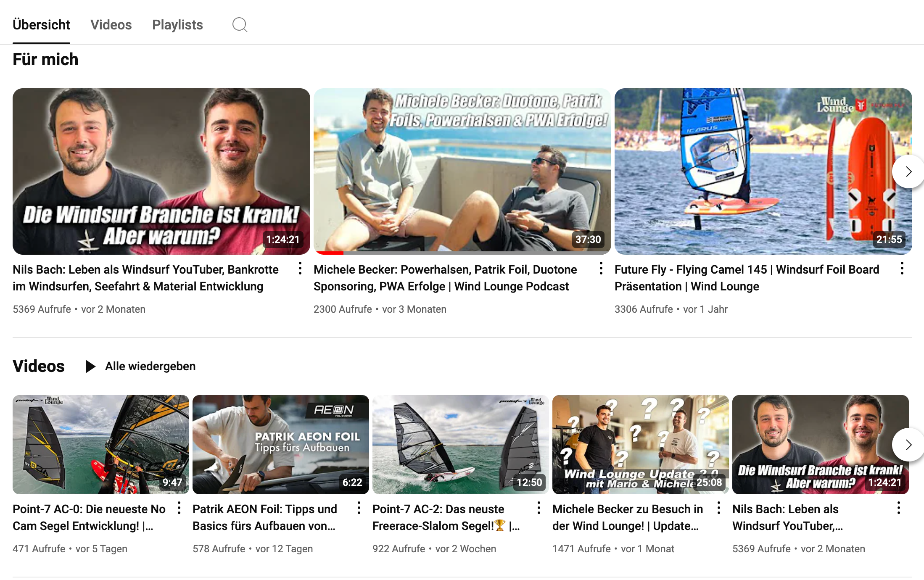This screenshot has height=580, width=924.
Task: Open three-dot menu for Future Fly video
Action: click(902, 269)
